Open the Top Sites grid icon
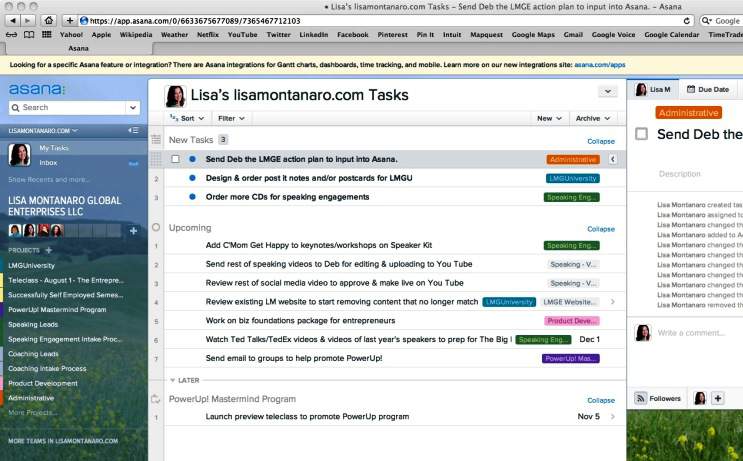This screenshot has height=461, width=743. [46, 35]
